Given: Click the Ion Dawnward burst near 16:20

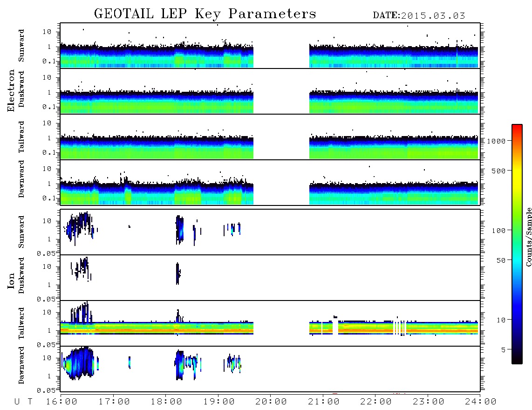Looking at the screenshot, I should point(79,363).
